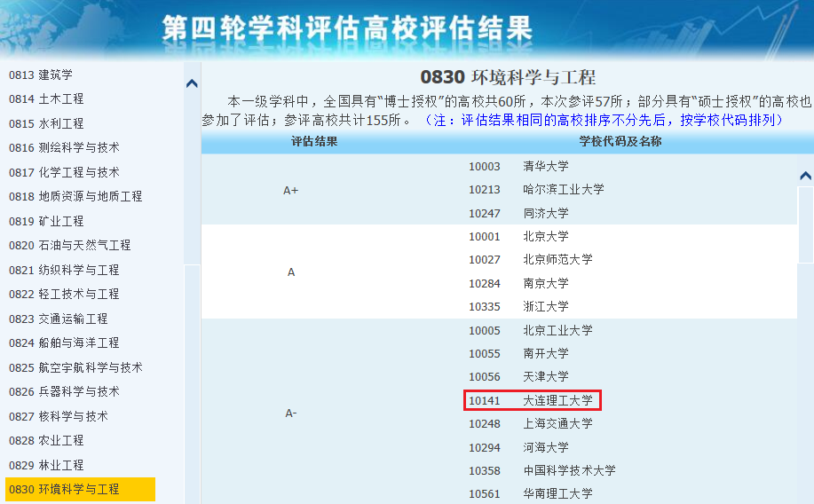Open 0823 交通运输工程 results

tap(59, 319)
